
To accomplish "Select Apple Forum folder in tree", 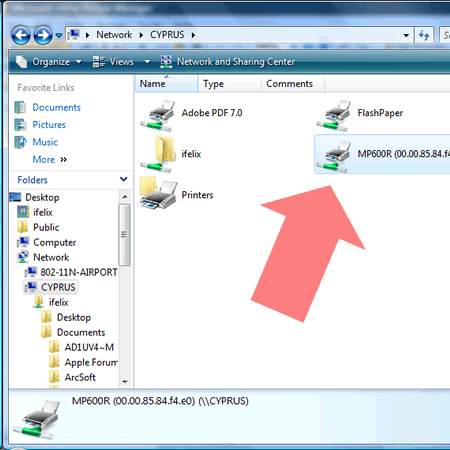I will (91, 362).
